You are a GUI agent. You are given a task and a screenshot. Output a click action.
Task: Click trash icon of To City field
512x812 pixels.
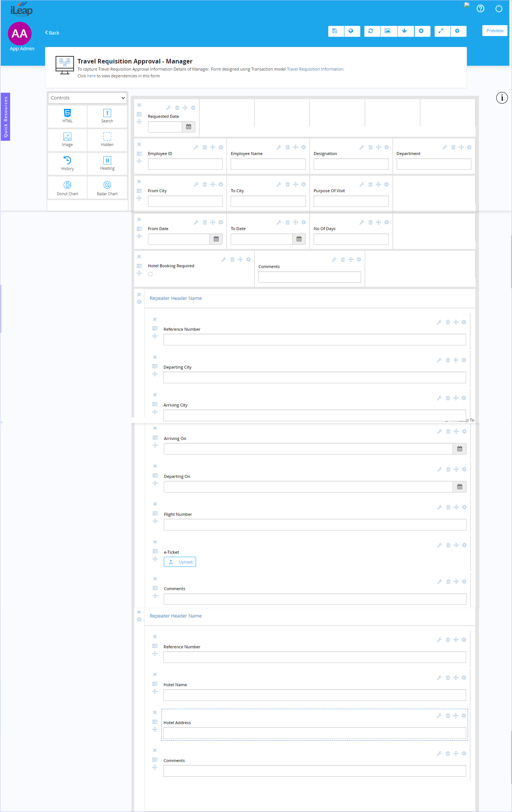pos(288,184)
